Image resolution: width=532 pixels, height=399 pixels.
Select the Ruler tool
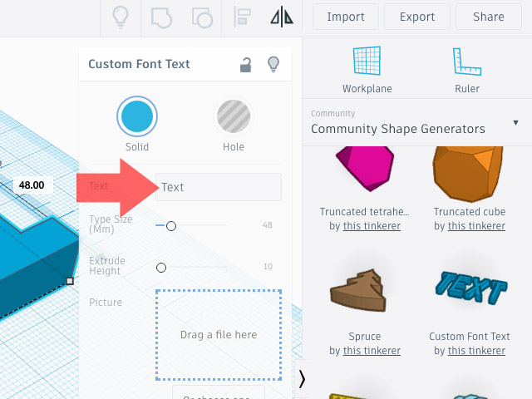click(x=467, y=70)
